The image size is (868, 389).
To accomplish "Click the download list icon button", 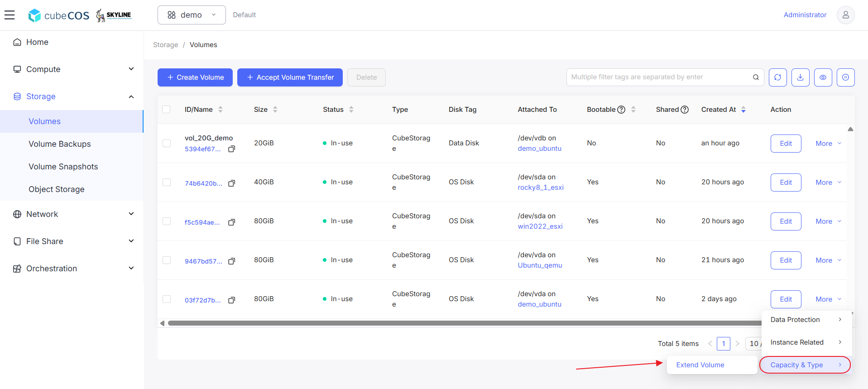I will tap(800, 77).
